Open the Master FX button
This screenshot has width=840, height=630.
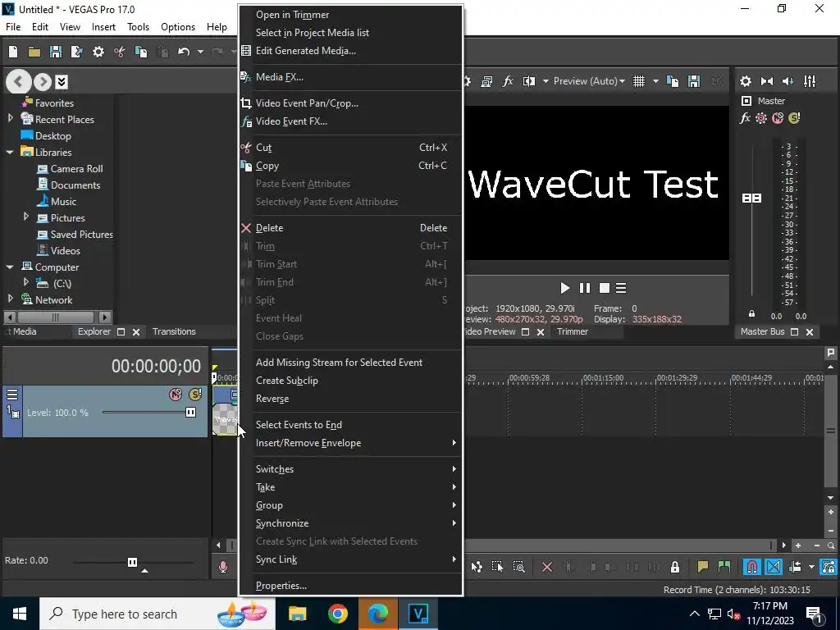click(745, 118)
